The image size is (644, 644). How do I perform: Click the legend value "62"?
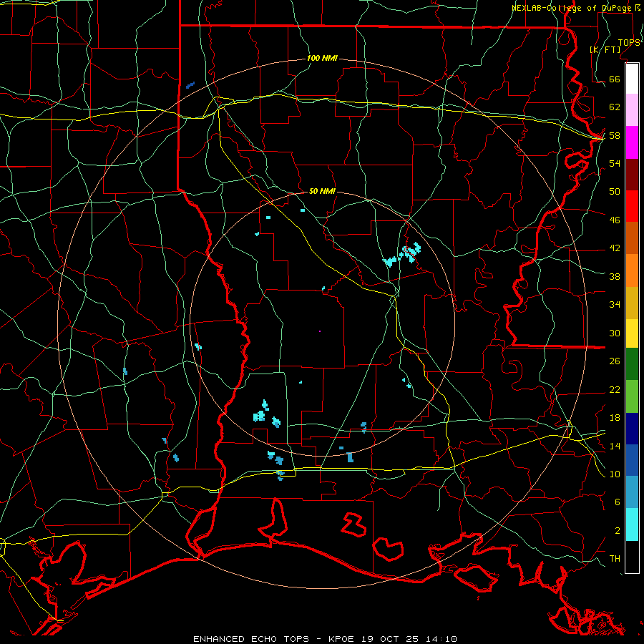pyautogui.click(x=615, y=107)
